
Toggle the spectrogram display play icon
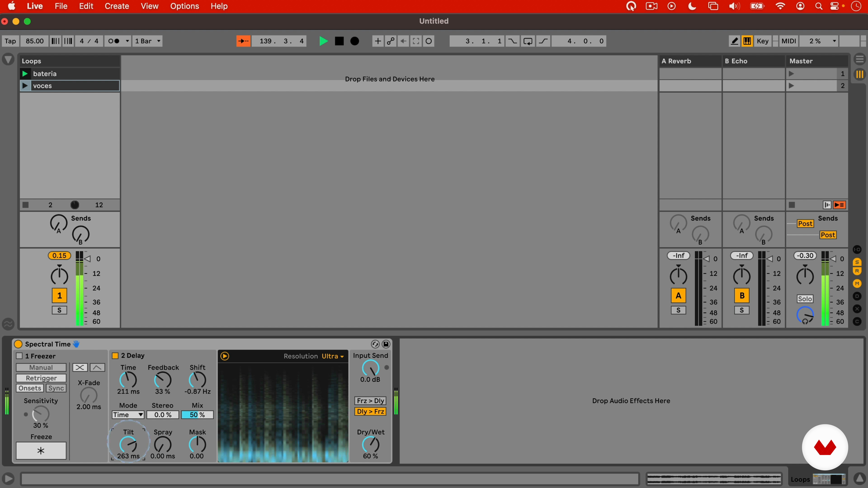[x=225, y=356]
